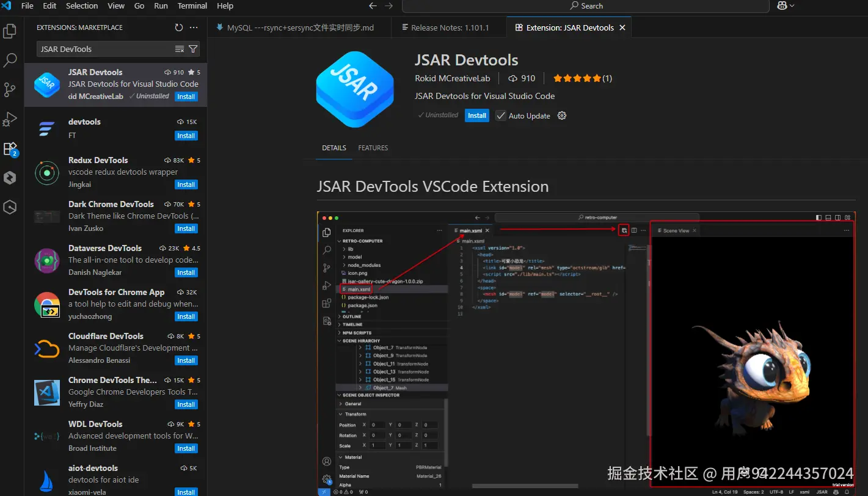This screenshot has height=496, width=868.
Task: Switch to Release Notes: 1.101.1 tab
Action: point(450,27)
